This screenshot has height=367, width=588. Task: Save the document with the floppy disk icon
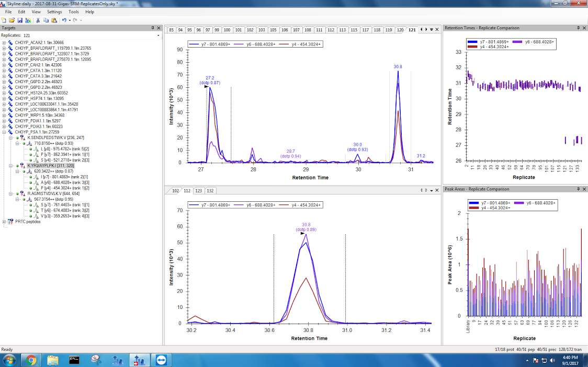[x=19, y=20]
